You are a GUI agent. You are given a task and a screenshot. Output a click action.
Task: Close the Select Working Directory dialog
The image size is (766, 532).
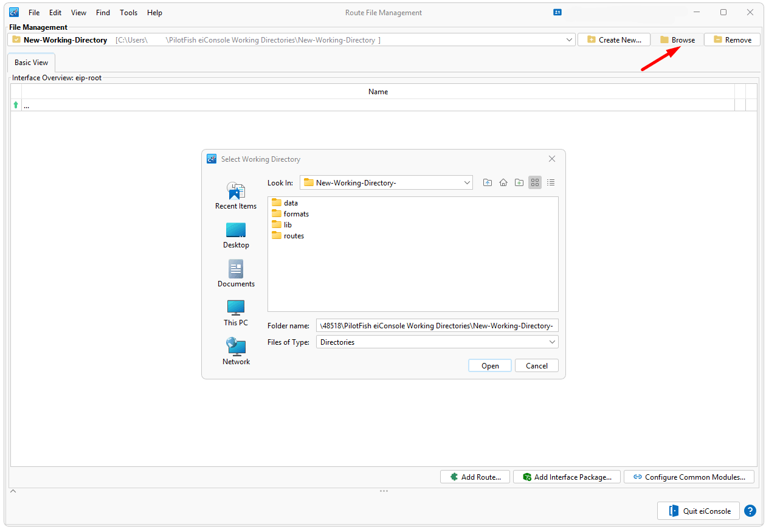click(552, 159)
